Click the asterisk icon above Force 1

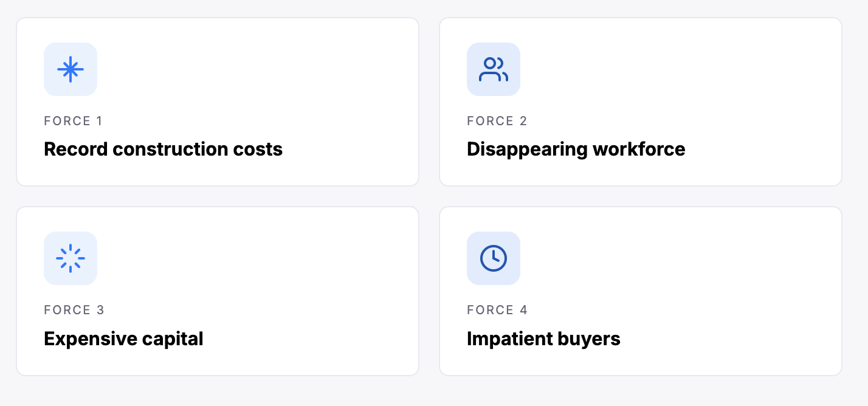(71, 69)
